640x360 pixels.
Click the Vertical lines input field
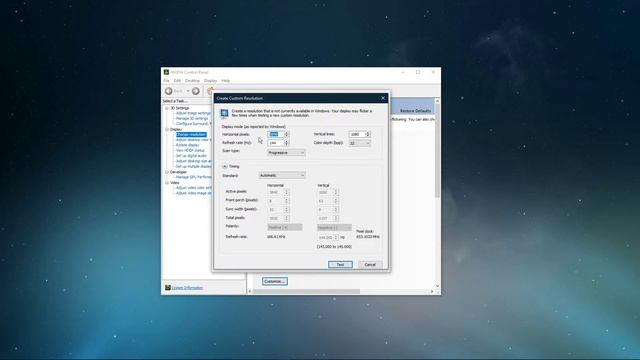357,134
